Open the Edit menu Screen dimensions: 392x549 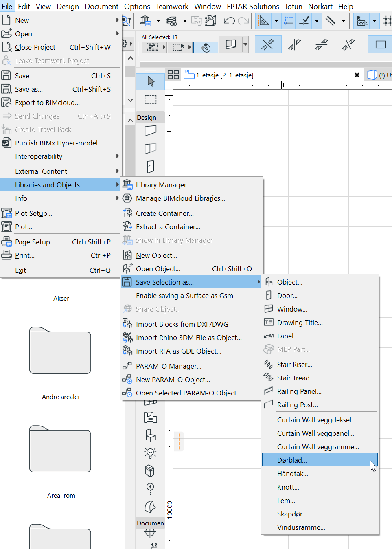click(x=24, y=6)
